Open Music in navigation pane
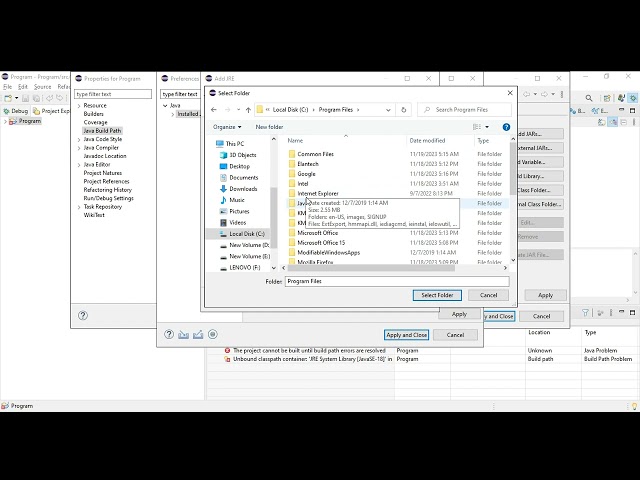This screenshot has width=640, height=480. coord(236,200)
